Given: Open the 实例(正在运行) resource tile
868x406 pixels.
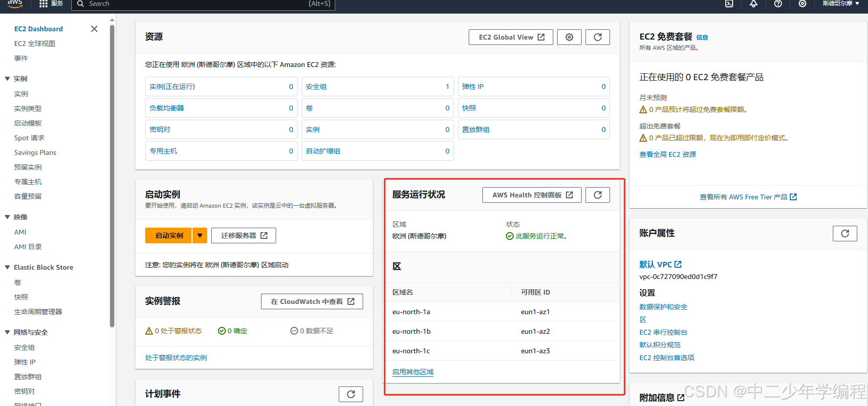Looking at the screenshot, I should (221, 86).
